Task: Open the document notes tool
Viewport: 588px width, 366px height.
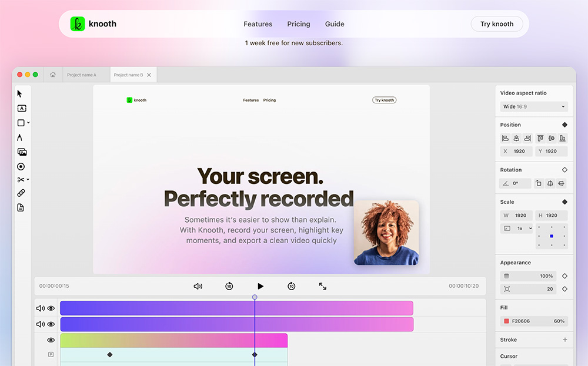Action: [21, 207]
